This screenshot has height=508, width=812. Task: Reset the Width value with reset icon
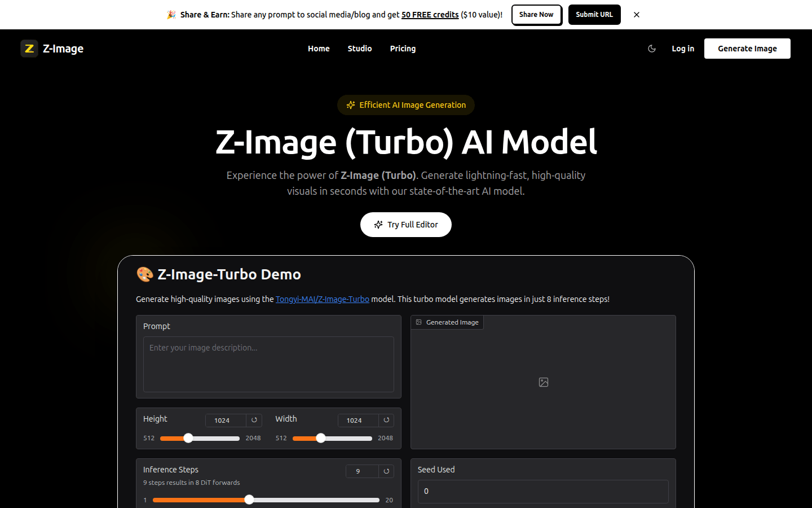(386, 420)
